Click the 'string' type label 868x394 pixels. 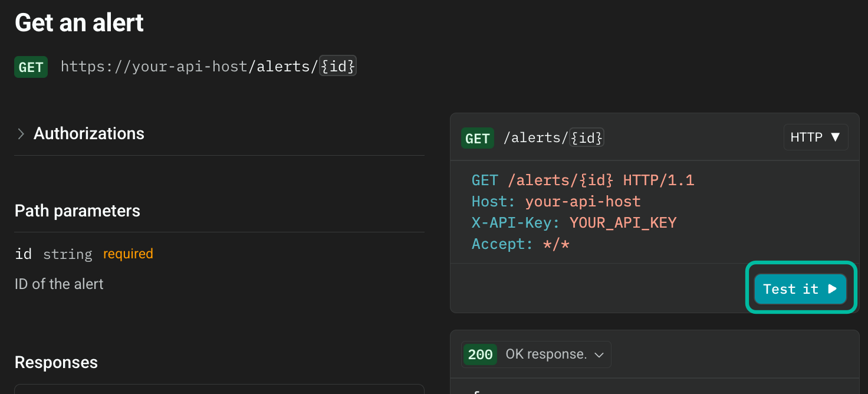pyautogui.click(x=68, y=254)
